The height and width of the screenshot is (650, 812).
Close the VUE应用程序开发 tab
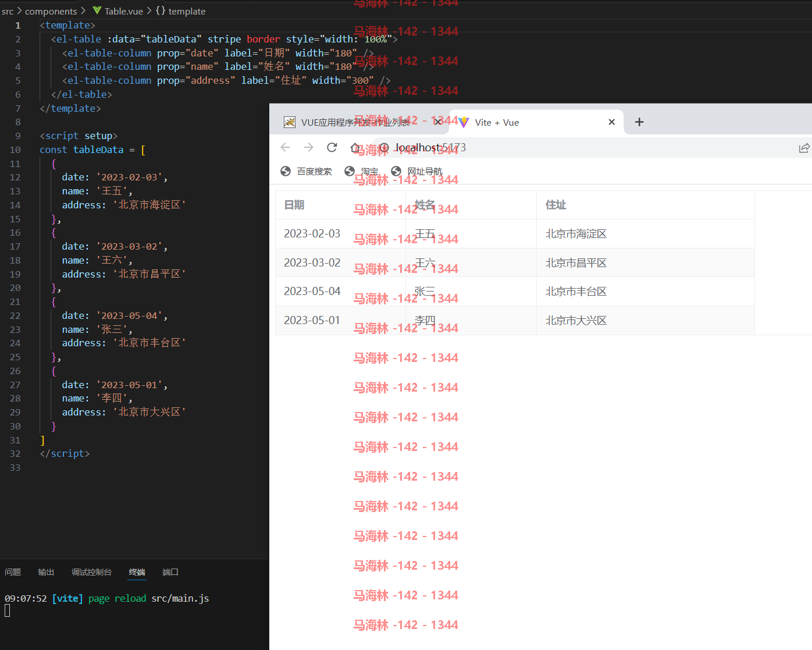point(438,122)
